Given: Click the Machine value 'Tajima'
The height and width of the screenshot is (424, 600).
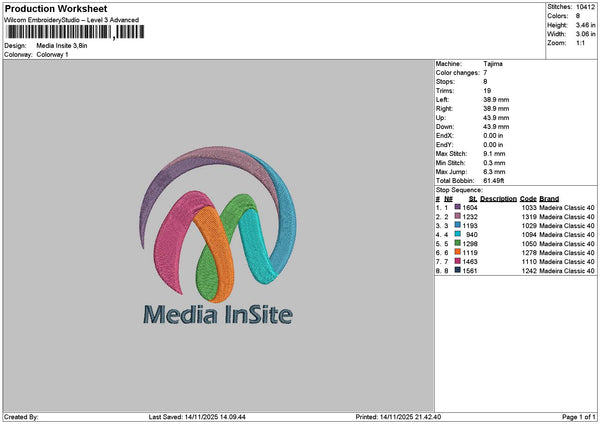Looking at the screenshot, I should point(493,64).
